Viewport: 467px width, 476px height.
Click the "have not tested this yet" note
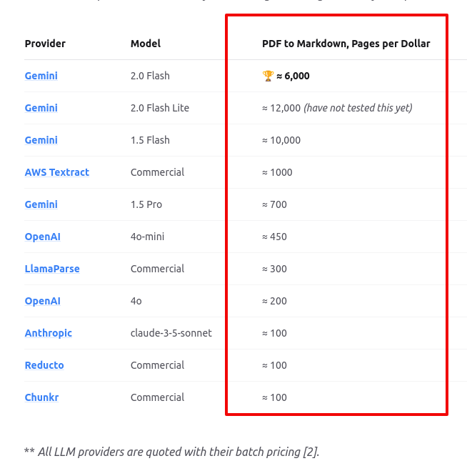click(x=358, y=108)
